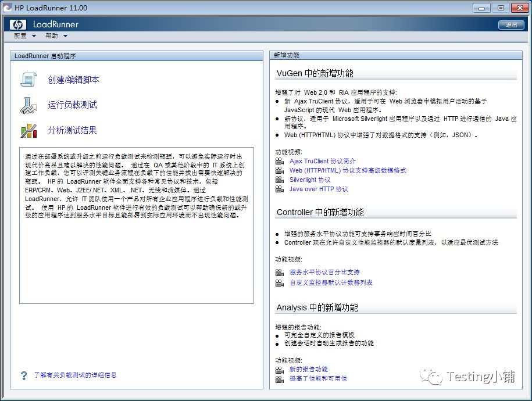Click the script scroll icon beside 创建/编辑脚本
Image resolution: width=532 pixels, height=401 pixels.
coord(28,80)
